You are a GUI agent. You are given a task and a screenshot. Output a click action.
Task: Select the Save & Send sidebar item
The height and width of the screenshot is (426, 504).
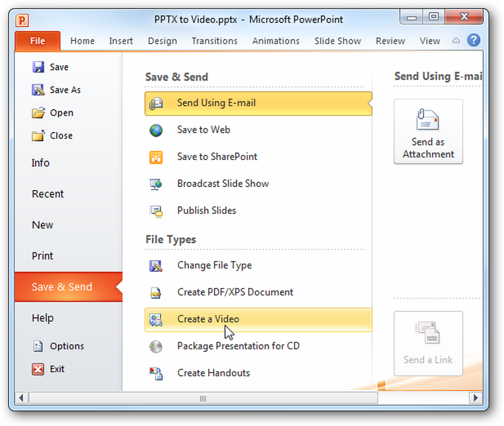(69, 287)
